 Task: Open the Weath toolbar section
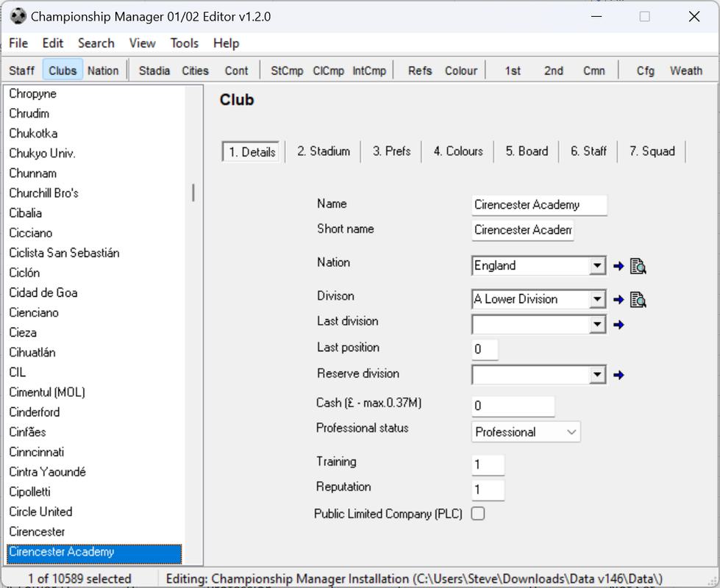pyautogui.click(x=686, y=71)
